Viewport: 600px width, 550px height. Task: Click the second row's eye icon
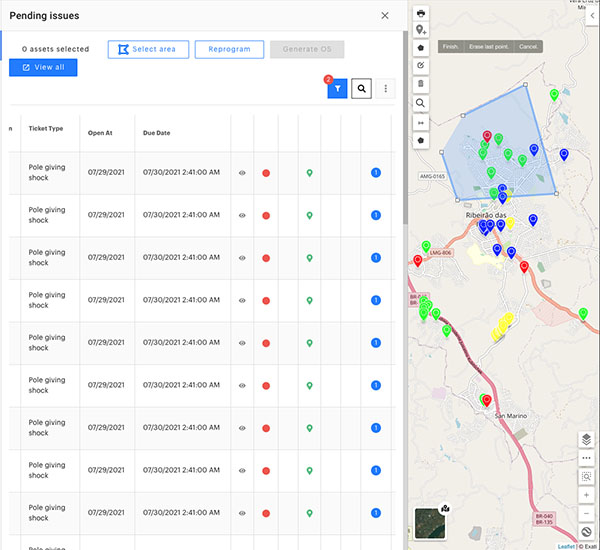242,215
